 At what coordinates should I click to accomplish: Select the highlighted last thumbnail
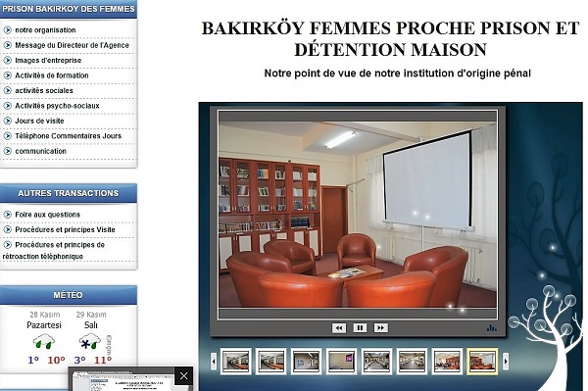[482, 361]
